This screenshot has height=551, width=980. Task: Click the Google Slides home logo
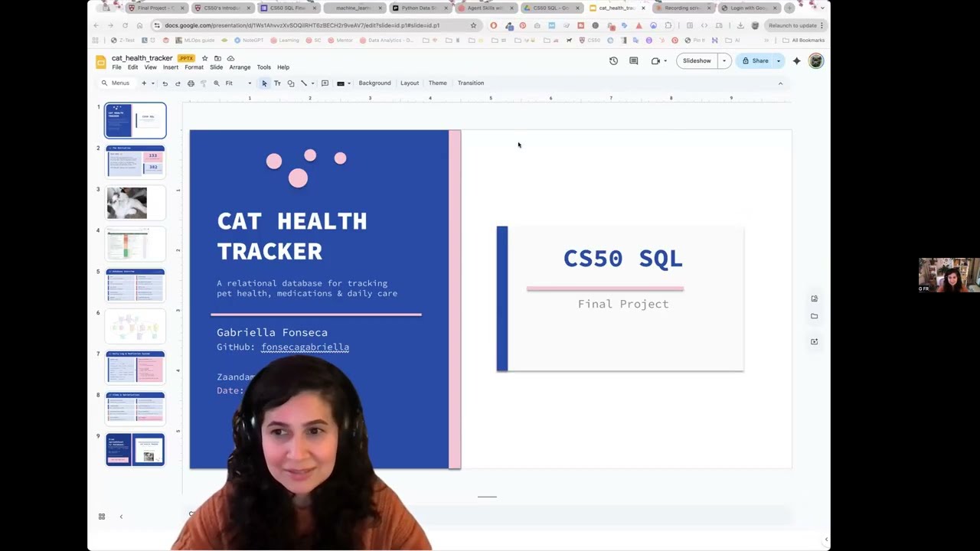tap(101, 62)
